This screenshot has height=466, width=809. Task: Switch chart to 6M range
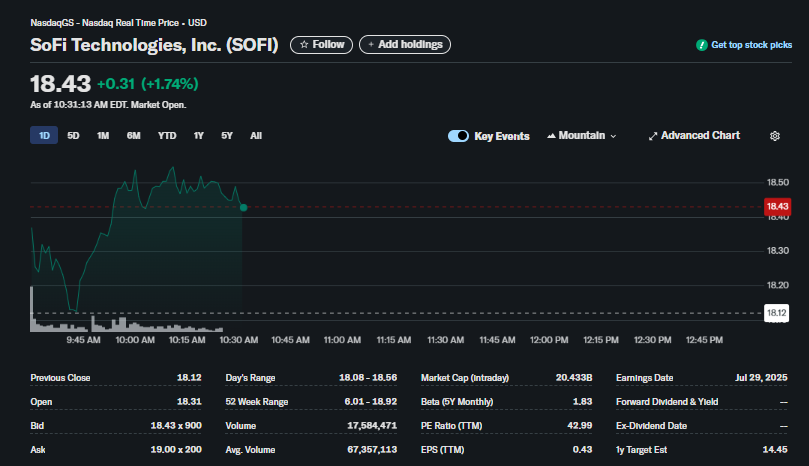coord(134,135)
